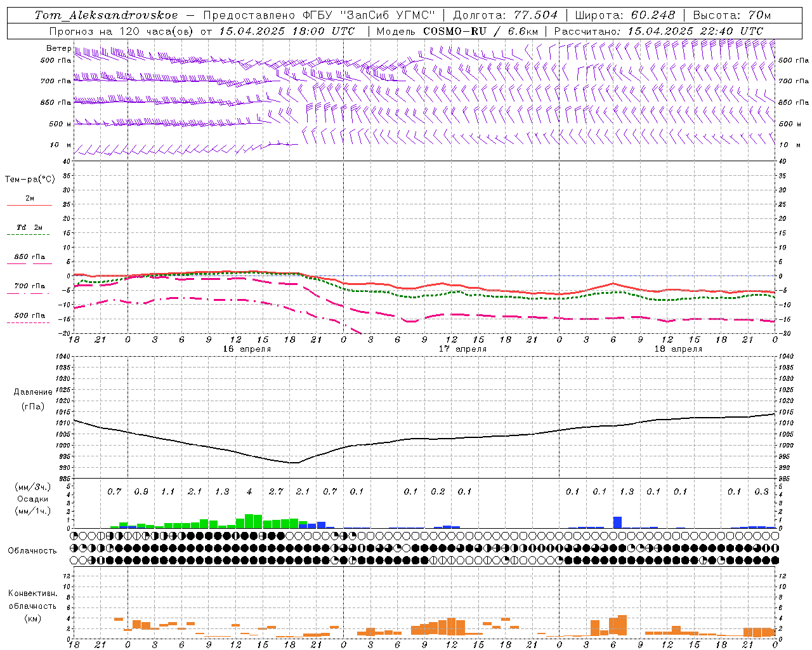Click the 'Тем-ра(°C)' temperature panel label
Viewport: 812px width, 650px height.
click(x=30, y=180)
